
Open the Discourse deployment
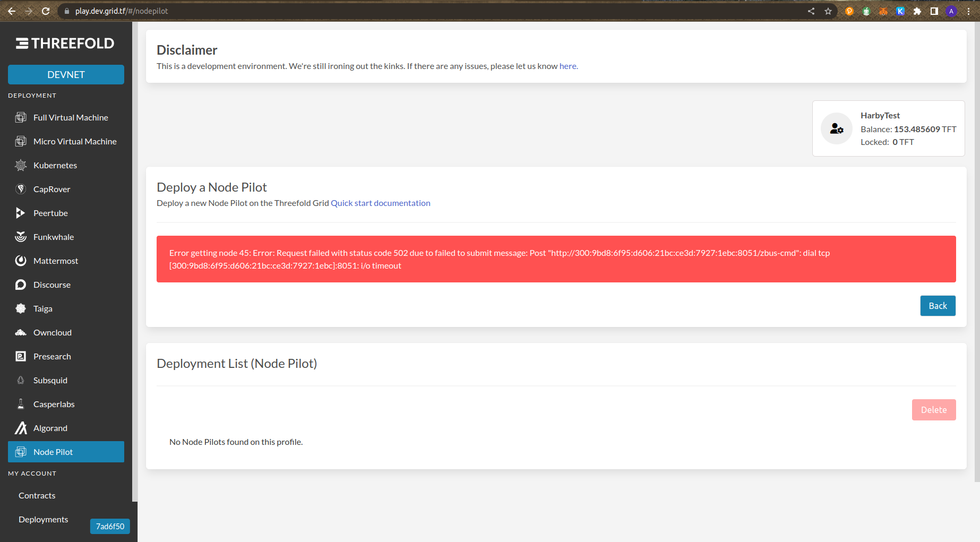(51, 285)
